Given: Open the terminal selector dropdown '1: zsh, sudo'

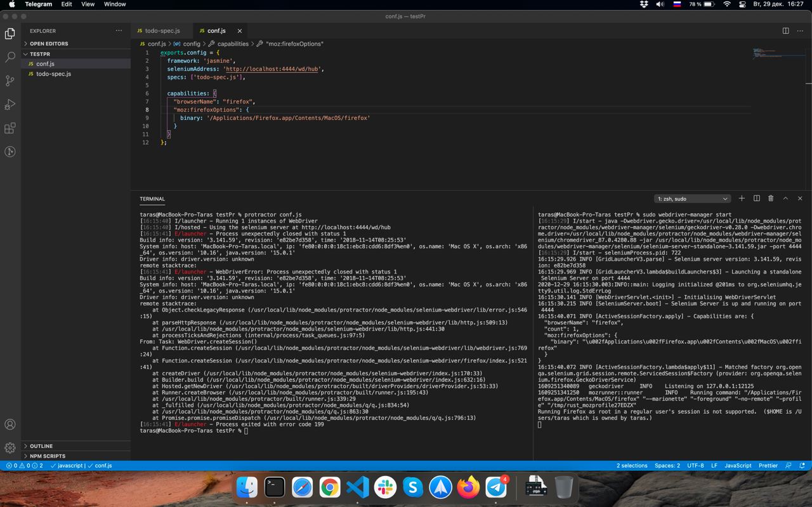Looking at the screenshot, I should click(692, 199).
